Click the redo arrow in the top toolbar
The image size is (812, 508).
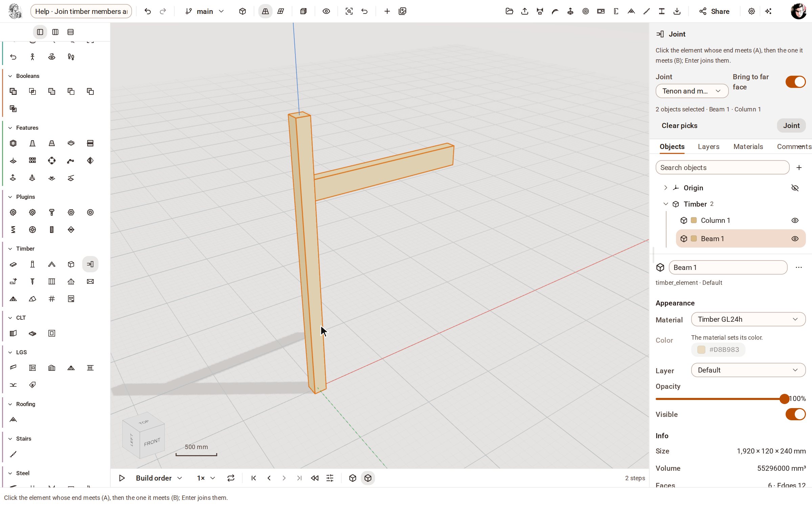pos(163,11)
